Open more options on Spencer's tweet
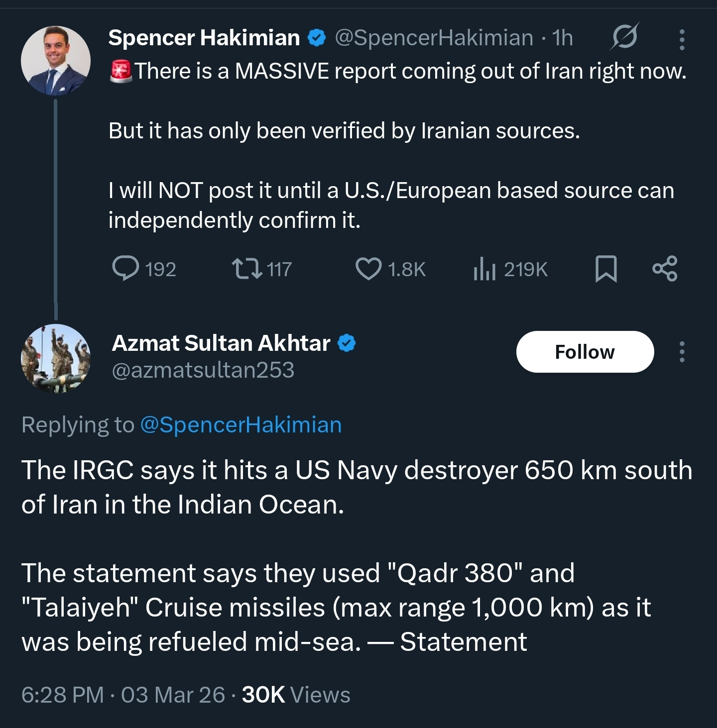The width and height of the screenshot is (717, 728). 682,39
